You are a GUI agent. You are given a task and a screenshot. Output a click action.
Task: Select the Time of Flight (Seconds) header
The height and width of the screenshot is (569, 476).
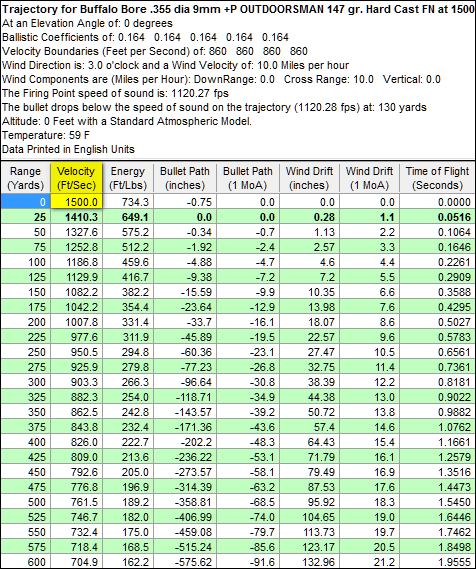(437, 178)
